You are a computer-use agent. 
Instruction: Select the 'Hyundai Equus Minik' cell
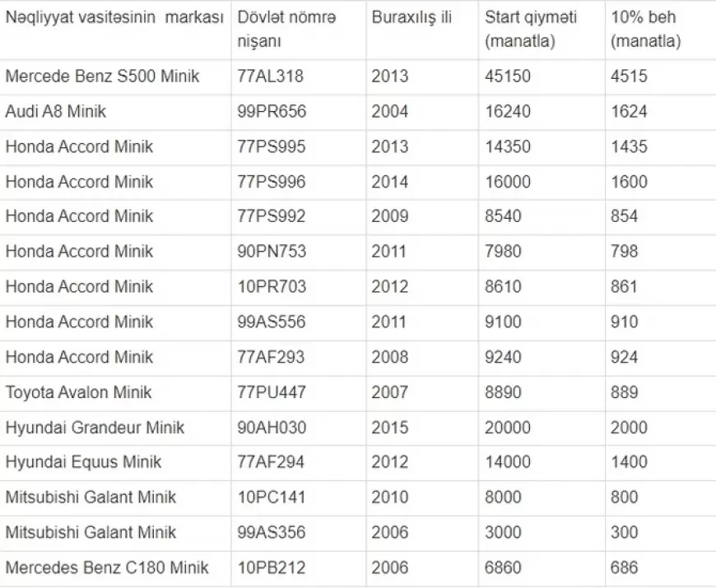point(83,462)
